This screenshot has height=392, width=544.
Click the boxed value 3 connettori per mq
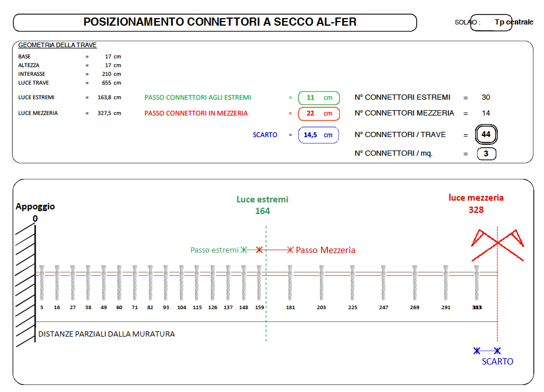[486, 153]
